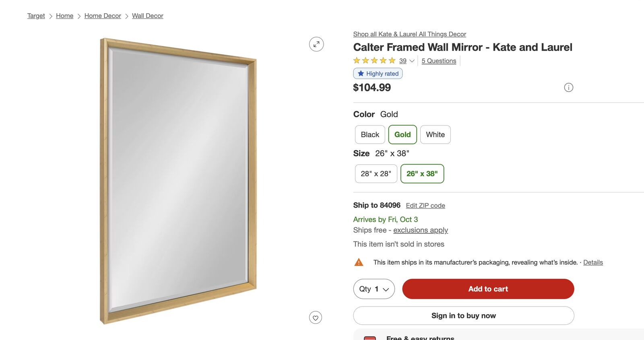The width and height of the screenshot is (644, 340).
Task: Click Sign in to buy now
Action: coord(463,316)
